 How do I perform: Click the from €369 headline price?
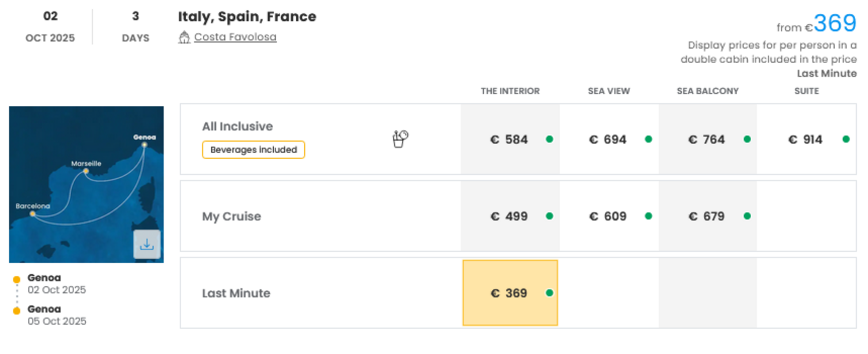[816, 24]
